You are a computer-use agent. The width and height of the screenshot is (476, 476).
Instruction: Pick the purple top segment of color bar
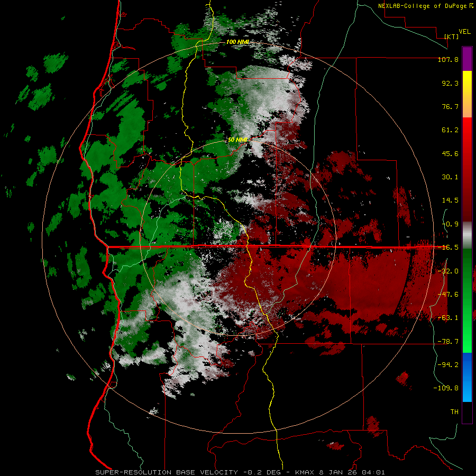pyautogui.click(x=467, y=59)
